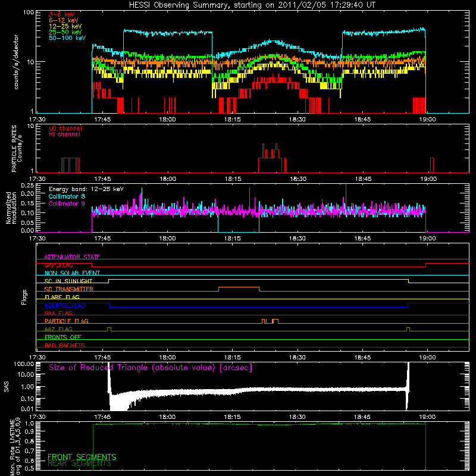Image resolution: width=476 pixels, height=476 pixels.
Task: Click the SC_TRANSMITTER flag label
Action: coord(69,289)
